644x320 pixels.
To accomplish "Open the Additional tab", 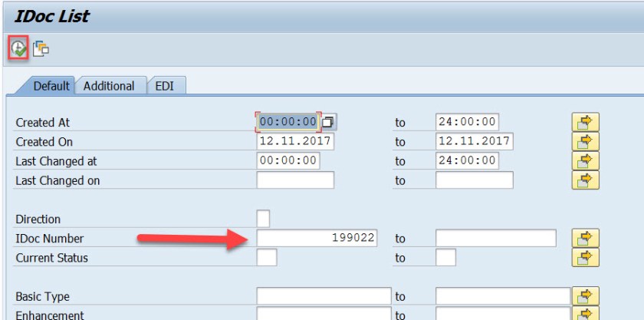I will (109, 86).
